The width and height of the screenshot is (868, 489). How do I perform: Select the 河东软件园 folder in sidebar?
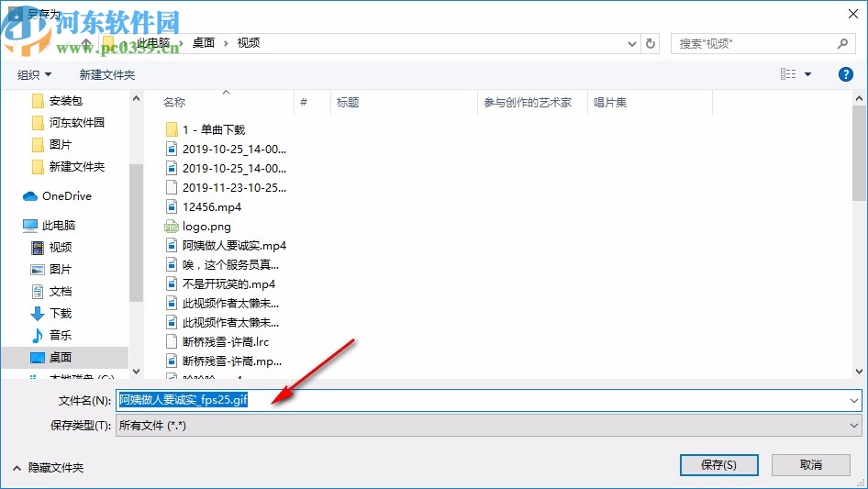coord(76,122)
